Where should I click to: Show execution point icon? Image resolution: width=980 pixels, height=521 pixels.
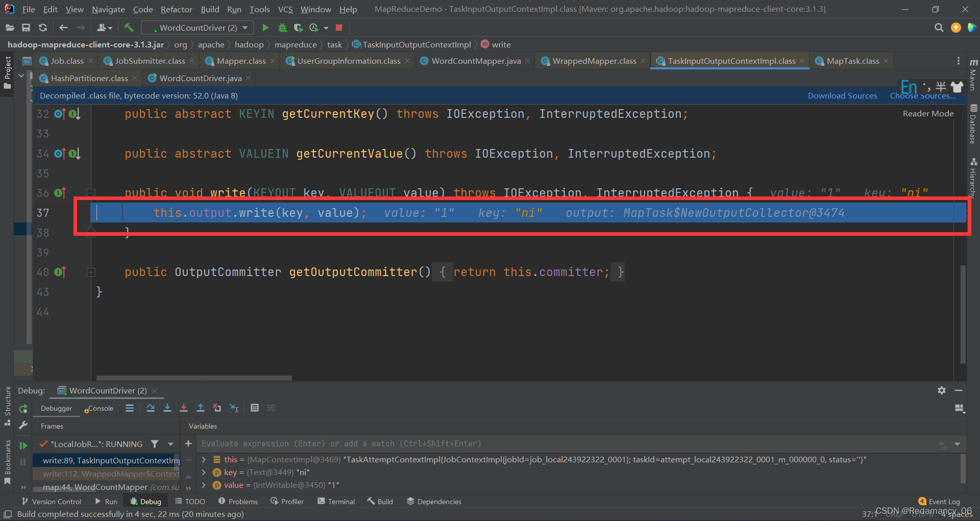click(130, 408)
